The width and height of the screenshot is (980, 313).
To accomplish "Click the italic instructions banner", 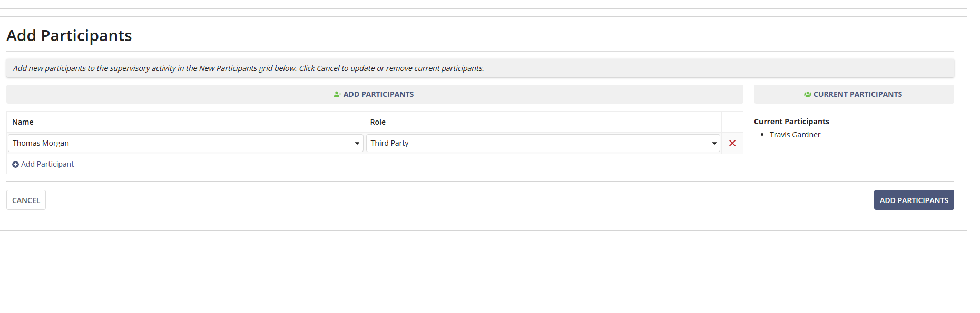I will click(248, 68).
